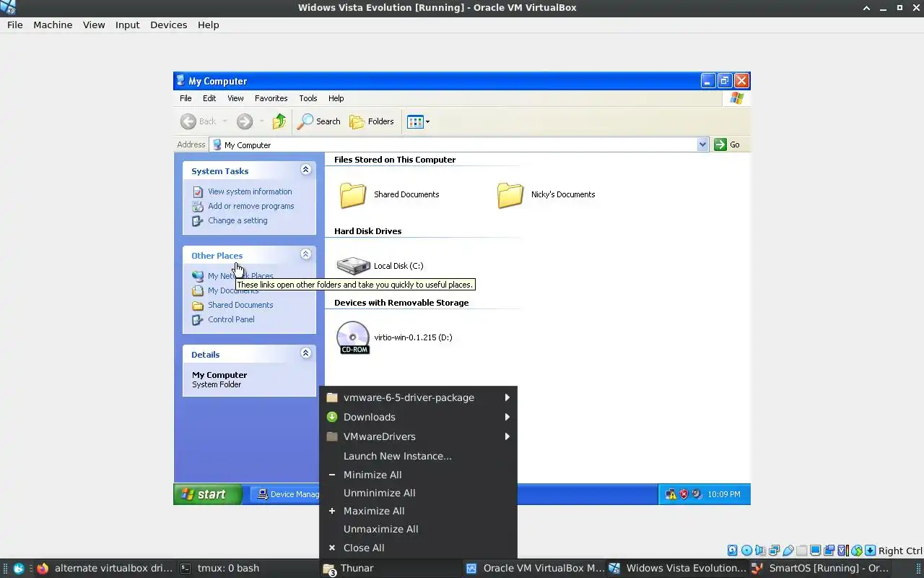
Task: Open Control Panel link
Action: [x=231, y=319]
